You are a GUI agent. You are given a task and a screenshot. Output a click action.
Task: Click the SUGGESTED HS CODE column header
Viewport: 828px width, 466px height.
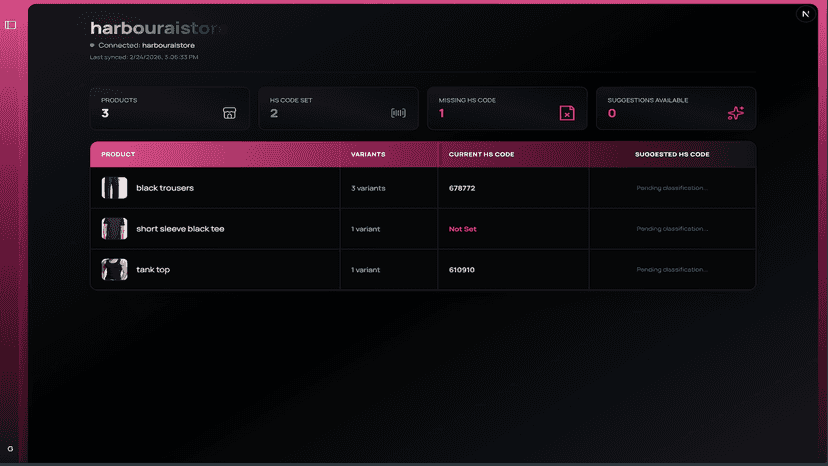672,154
